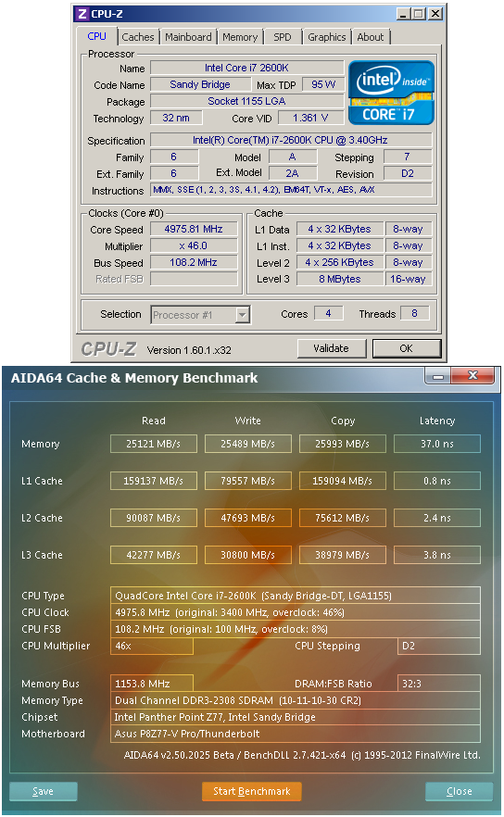
Task: Click the Multiplier value x 46.0
Action: click(x=194, y=246)
